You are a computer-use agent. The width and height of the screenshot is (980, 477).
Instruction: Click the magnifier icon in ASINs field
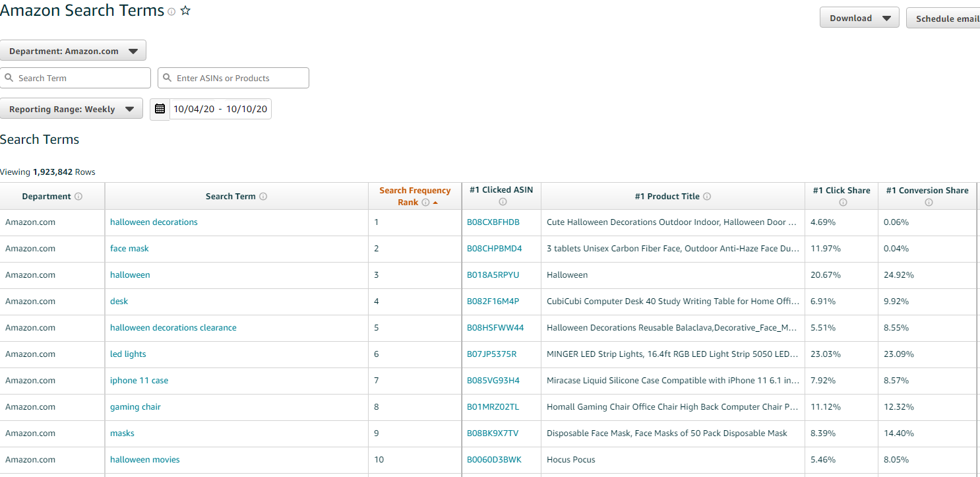coord(168,78)
